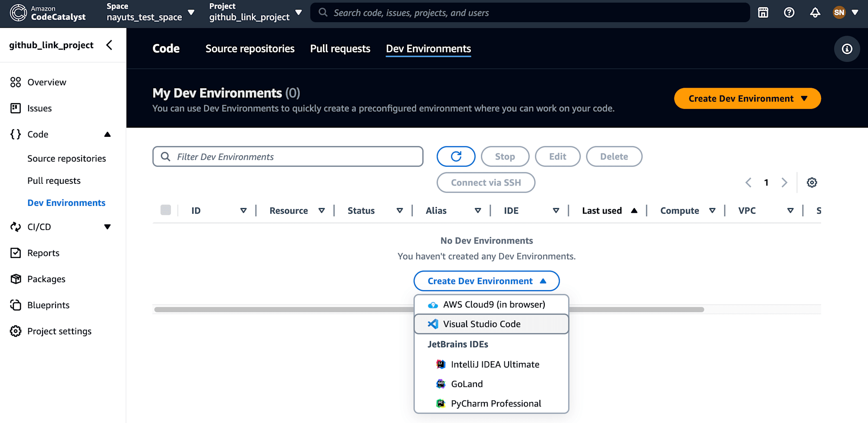Switch to Source repositories tab
The height and width of the screenshot is (423, 868).
(250, 49)
